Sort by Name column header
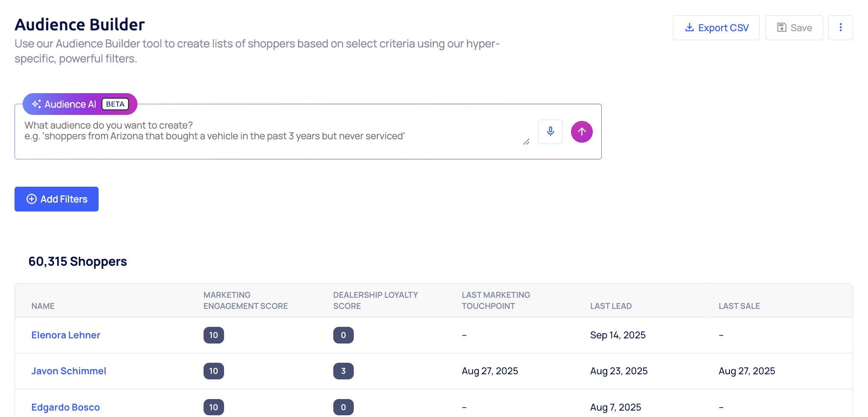 [43, 306]
